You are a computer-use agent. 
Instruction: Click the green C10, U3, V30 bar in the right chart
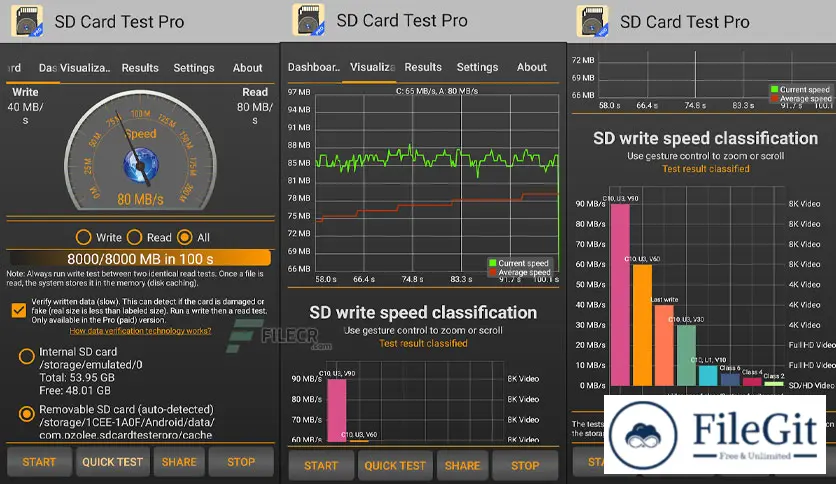tap(686, 355)
